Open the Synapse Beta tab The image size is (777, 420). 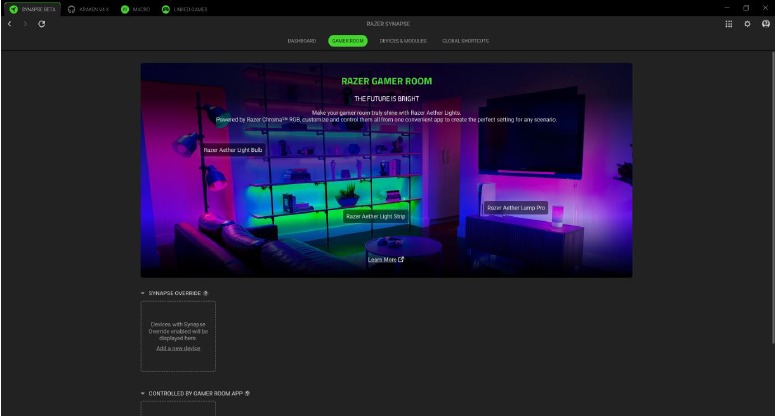pyautogui.click(x=32, y=9)
